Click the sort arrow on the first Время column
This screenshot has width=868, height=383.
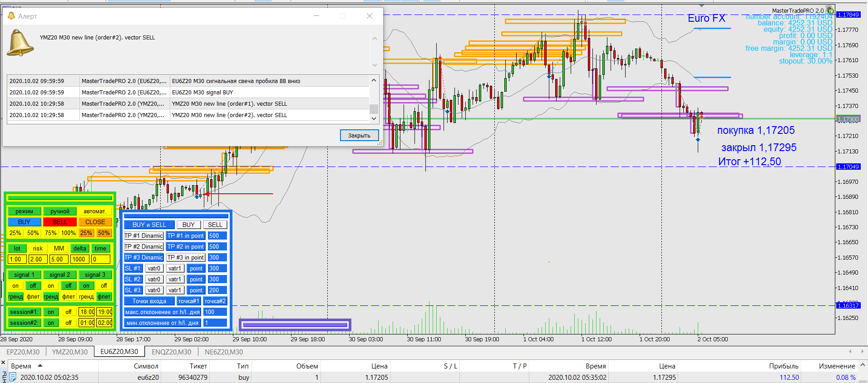[x=40, y=366]
